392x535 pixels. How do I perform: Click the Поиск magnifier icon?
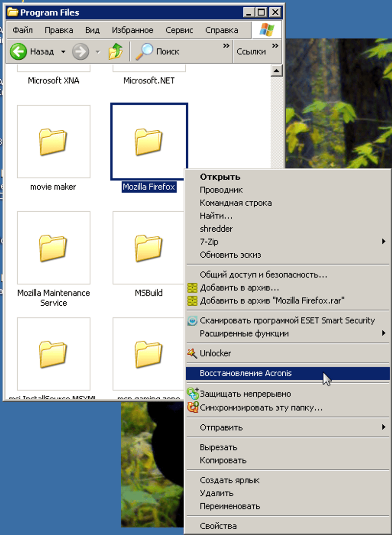tap(144, 51)
